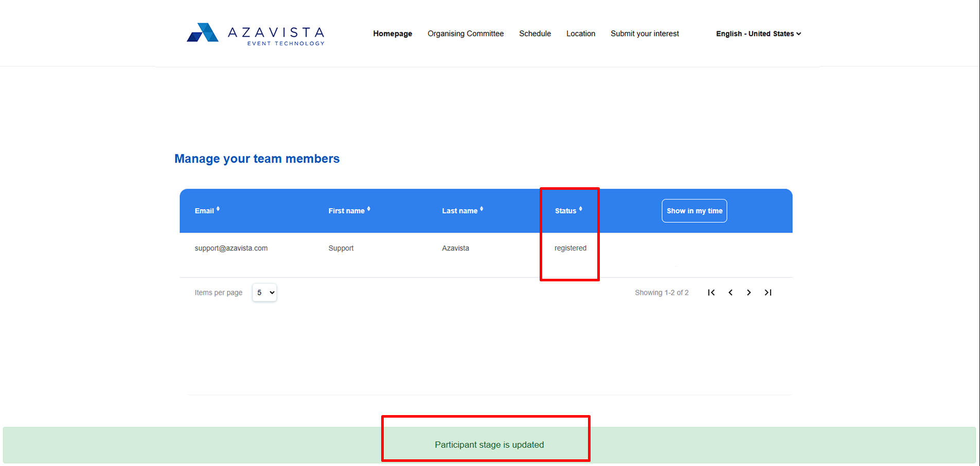Select the registered status cell
980x466 pixels.
pos(571,248)
